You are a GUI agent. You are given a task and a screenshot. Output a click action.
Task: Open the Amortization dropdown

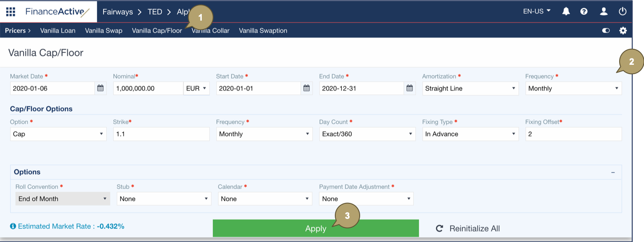(x=470, y=88)
